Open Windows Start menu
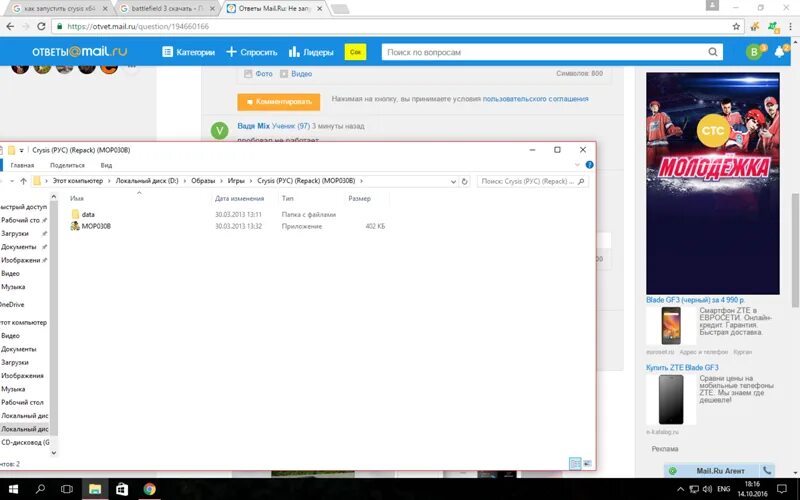 13,489
